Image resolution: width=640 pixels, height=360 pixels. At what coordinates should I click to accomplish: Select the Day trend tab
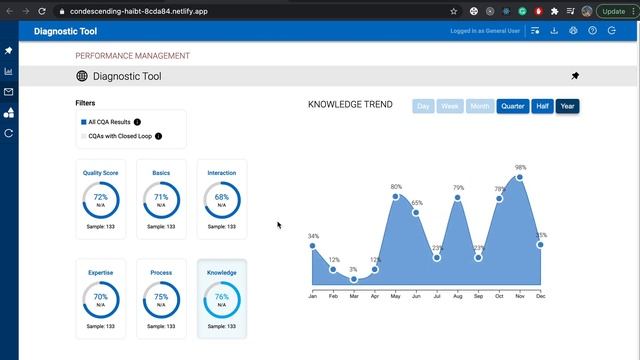tap(423, 106)
